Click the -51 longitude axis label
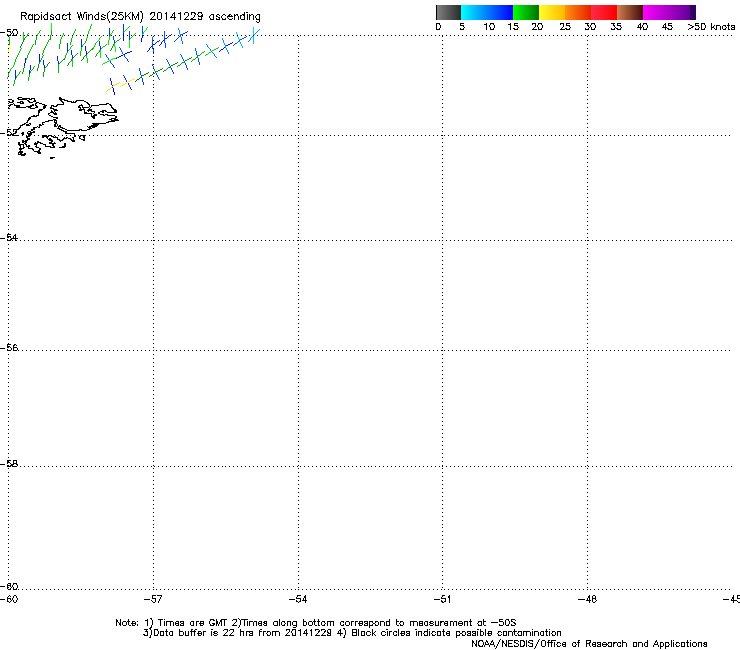Viewport: 740px width, 650px height. coord(442,599)
